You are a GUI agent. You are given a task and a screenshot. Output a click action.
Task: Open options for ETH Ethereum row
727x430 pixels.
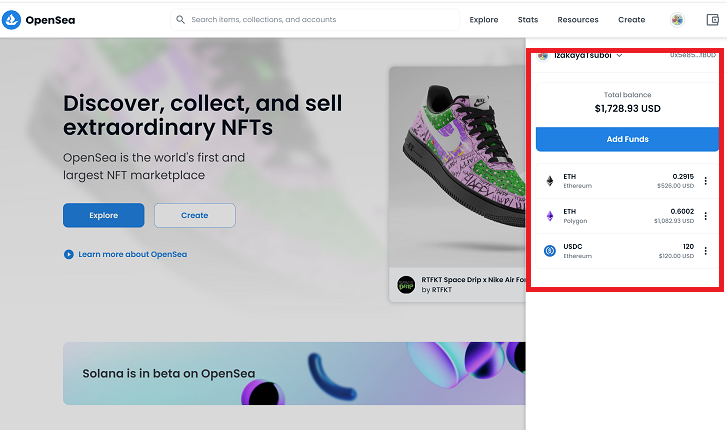[706, 181]
